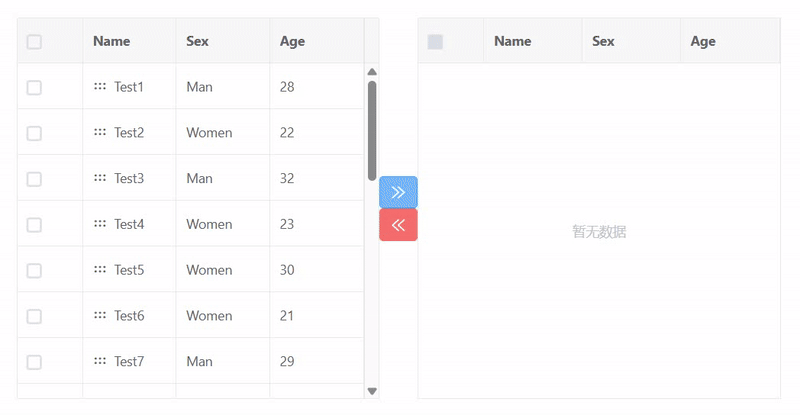Toggle the select-all checkbox in left table header
The width and height of the screenshot is (800, 415).
[x=34, y=42]
